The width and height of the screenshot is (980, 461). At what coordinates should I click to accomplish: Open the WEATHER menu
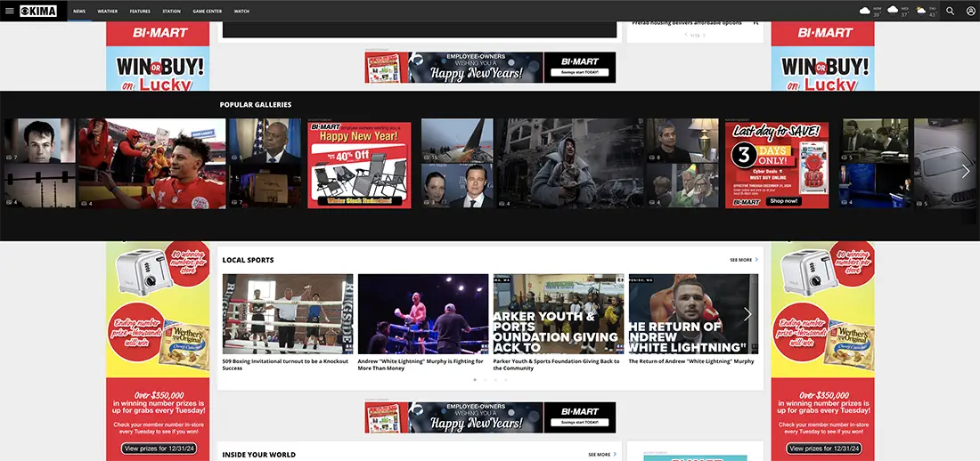(x=108, y=12)
